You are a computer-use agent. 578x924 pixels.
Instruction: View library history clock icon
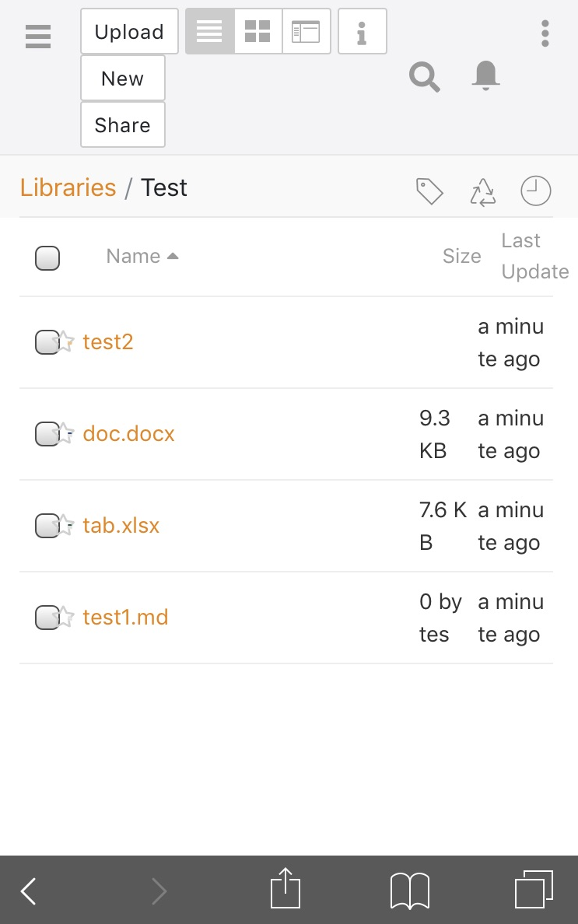[535, 191]
